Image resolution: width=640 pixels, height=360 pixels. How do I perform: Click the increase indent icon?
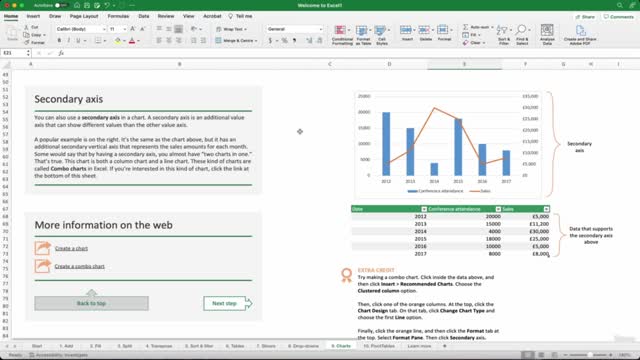tap(203, 41)
